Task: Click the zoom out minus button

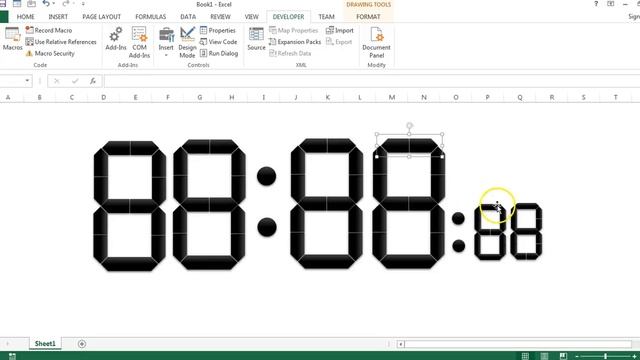Action: (577, 356)
